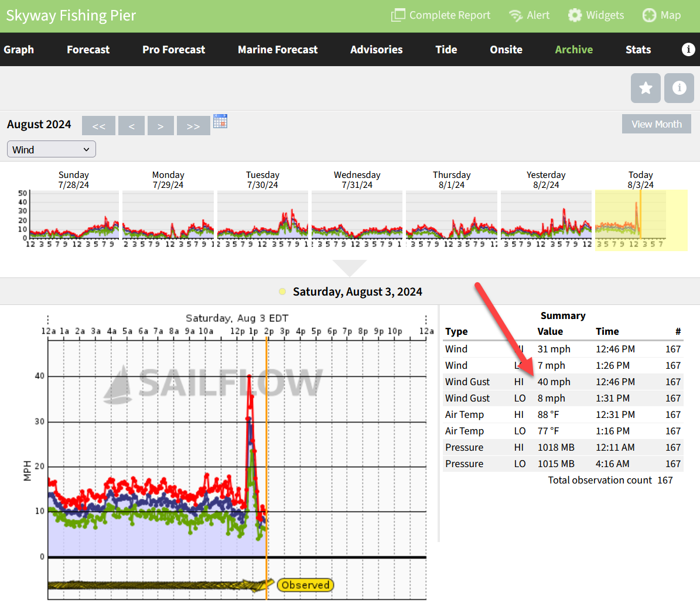The image size is (700, 607).
Task: Click the Time column header
Action: click(x=607, y=331)
